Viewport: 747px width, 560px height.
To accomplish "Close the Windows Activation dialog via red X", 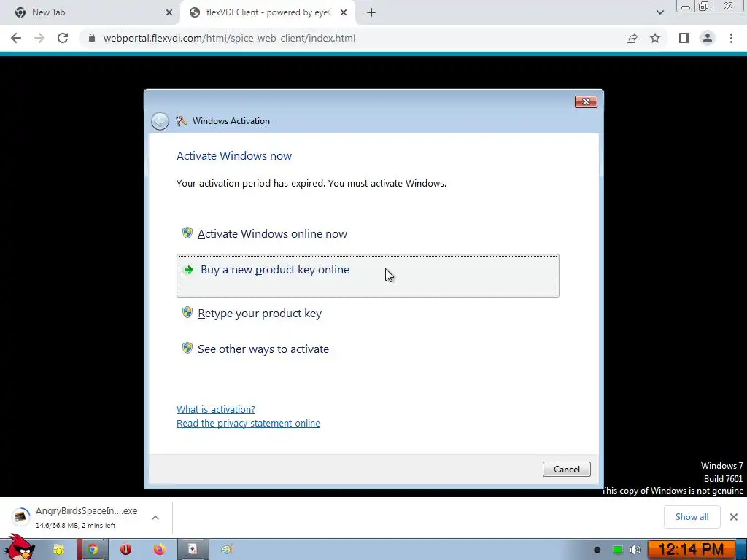I will click(586, 101).
